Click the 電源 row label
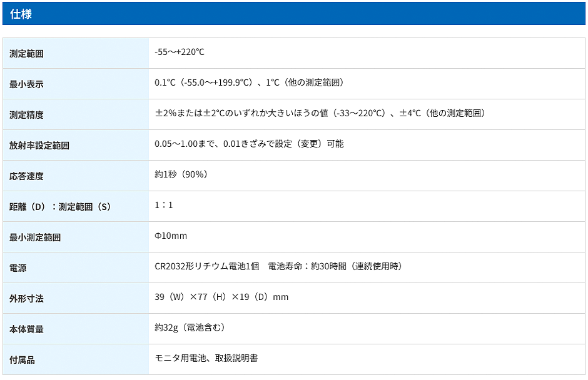Image resolution: width=588 pixels, height=380 pixels. click(18, 268)
